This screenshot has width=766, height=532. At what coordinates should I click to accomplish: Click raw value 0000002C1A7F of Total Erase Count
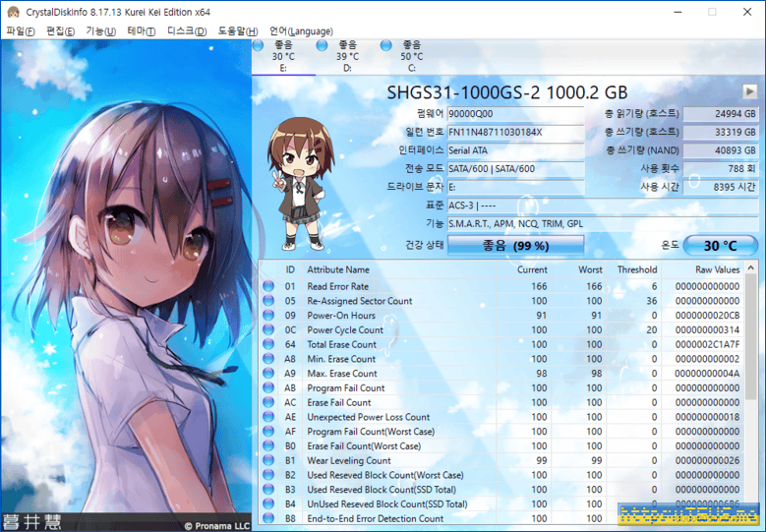[x=707, y=344]
